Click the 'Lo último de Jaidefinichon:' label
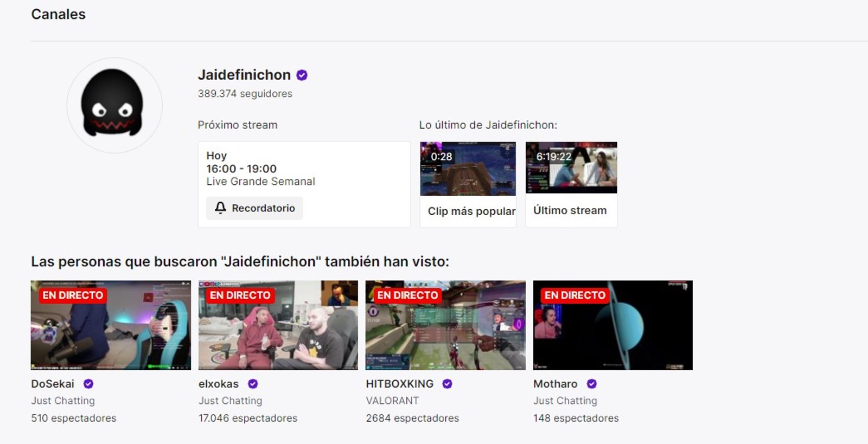Image resolution: width=868 pixels, height=444 pixels. point(488,125)
